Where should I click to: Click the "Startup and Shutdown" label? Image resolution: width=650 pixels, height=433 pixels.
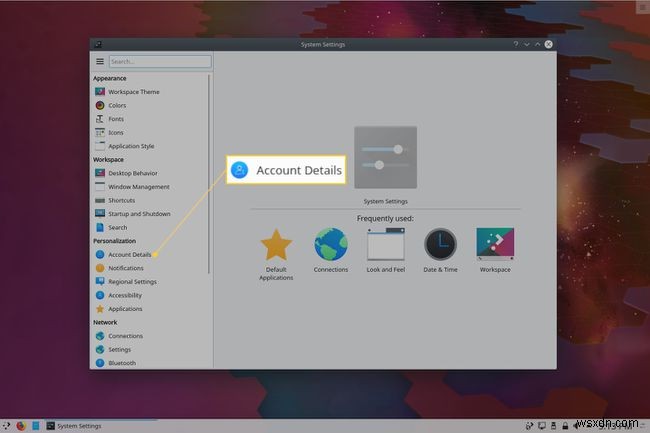139,214
